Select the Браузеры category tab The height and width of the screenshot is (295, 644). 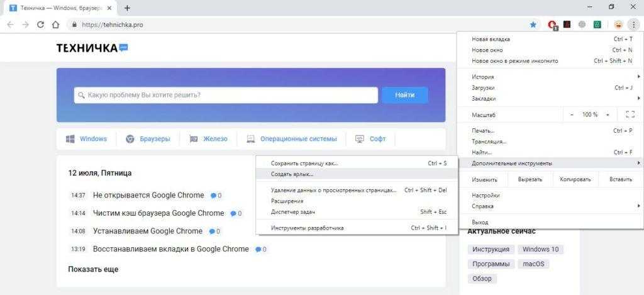155,139
